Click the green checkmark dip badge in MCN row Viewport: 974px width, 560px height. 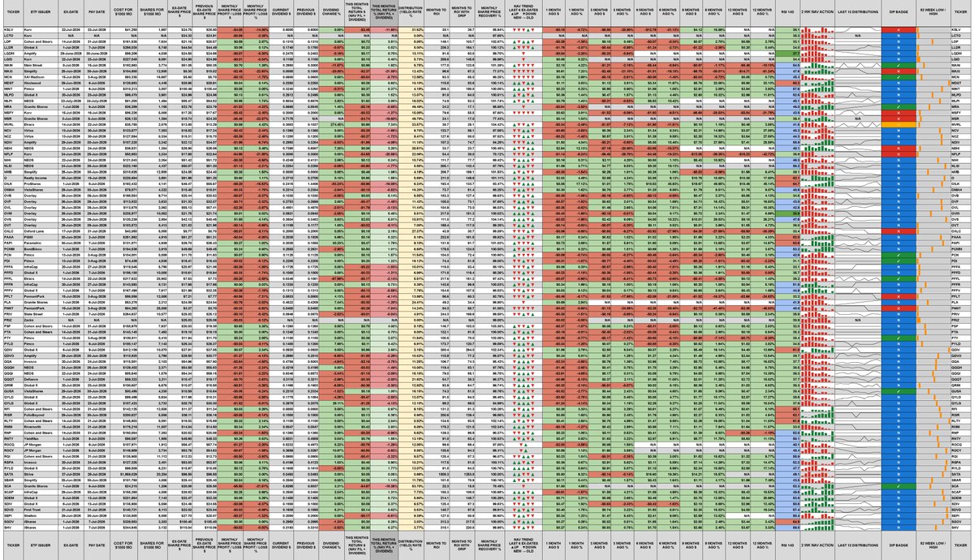click(x=899, y=77)
